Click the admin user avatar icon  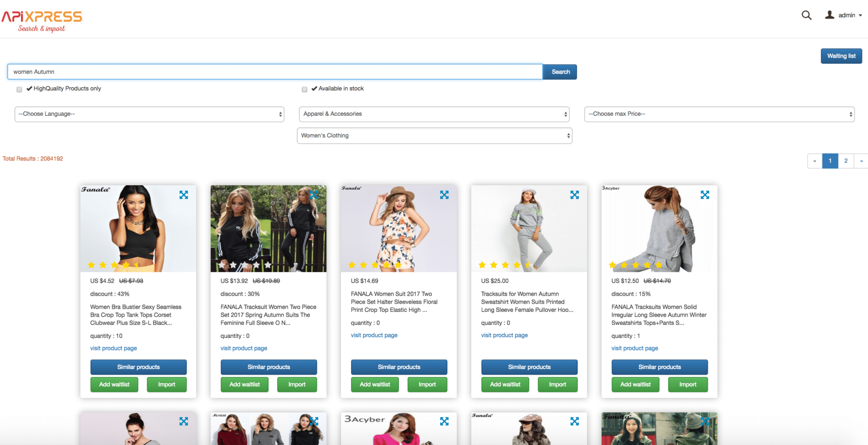(x=829, y=15)
